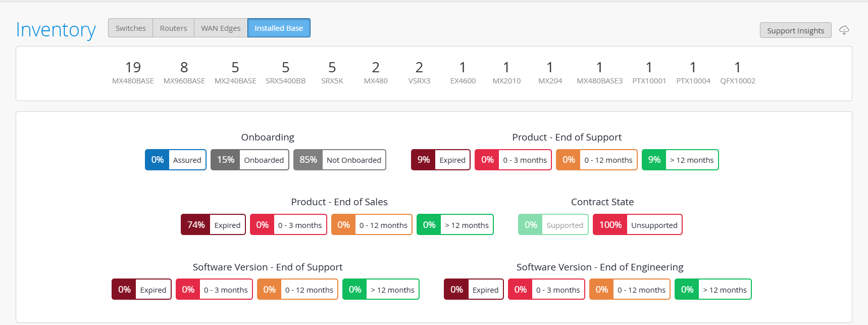Open the WAN Edges tab
Viewport: 868px width, 325px height.
click(x=221, y=28)
